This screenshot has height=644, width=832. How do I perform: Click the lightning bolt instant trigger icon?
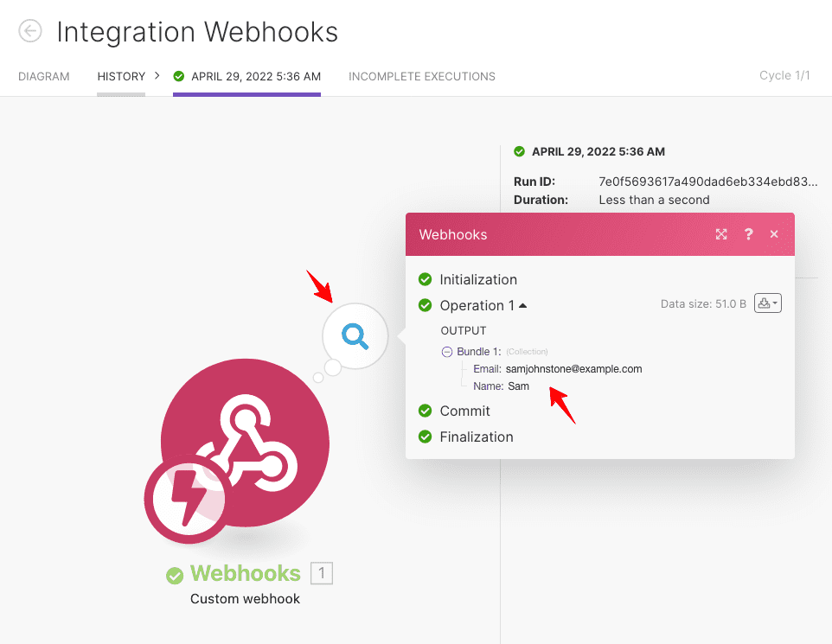click(189, 499)
